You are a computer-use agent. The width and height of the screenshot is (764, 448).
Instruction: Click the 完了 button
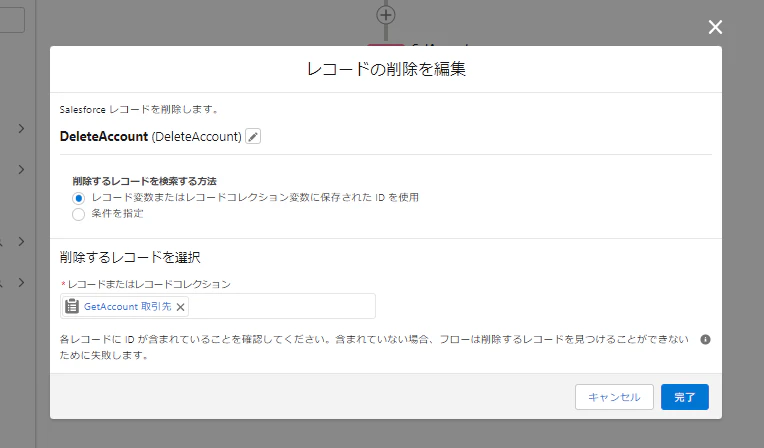[x=685, y=397]
